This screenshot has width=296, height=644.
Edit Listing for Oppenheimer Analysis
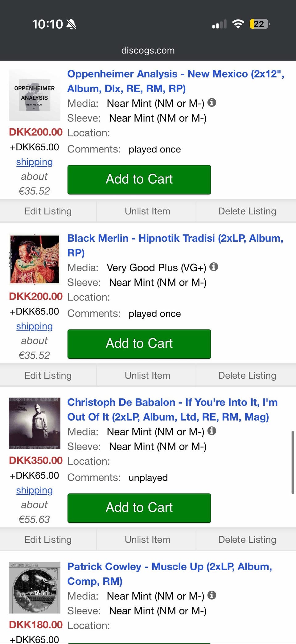(x=48, y=211)
